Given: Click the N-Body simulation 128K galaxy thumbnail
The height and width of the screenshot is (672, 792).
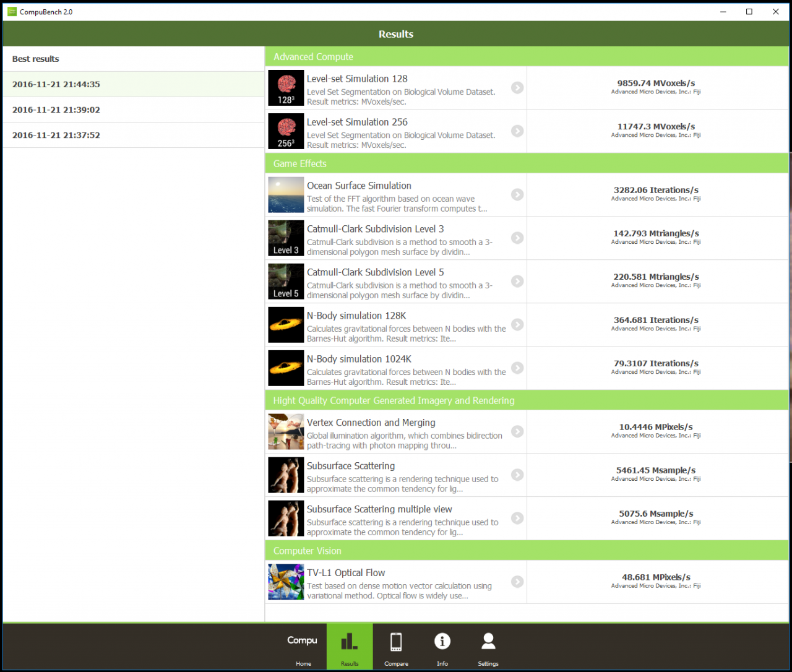Looking at the screenshot, I should [x=286, y=325].
